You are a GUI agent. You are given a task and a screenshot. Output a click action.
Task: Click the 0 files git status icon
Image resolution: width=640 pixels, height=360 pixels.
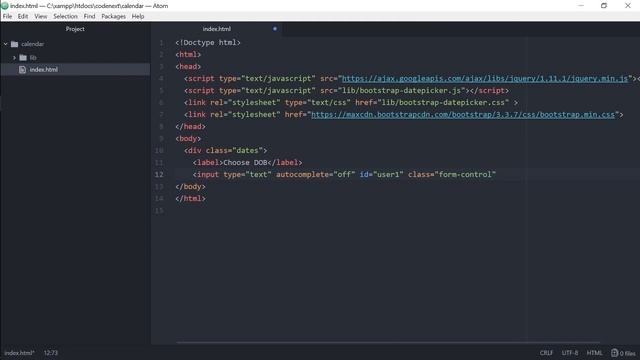(623, 353)
